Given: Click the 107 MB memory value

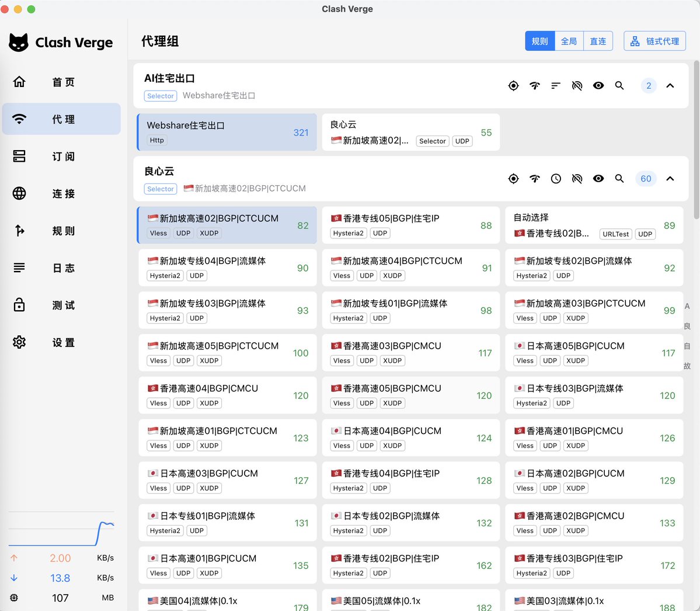Looking at the screenshot, I should point(60,598).
